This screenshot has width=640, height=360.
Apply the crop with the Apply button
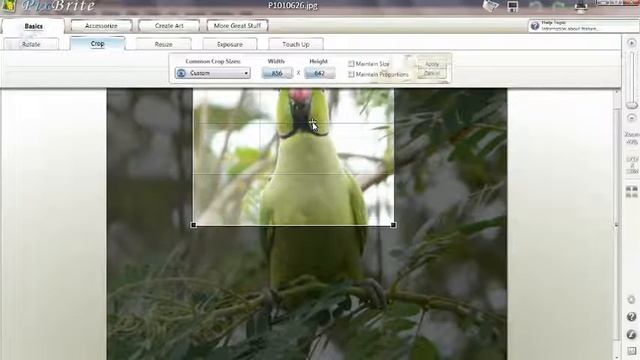point(432,64)
